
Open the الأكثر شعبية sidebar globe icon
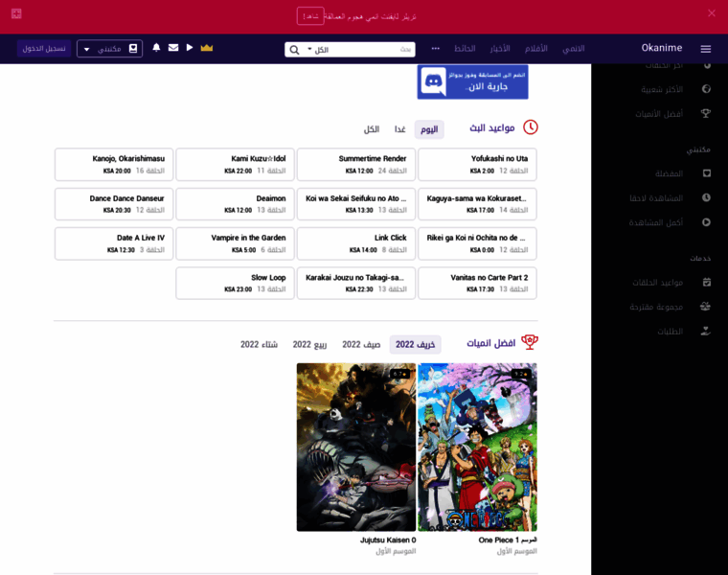click(x=706, y=89)
